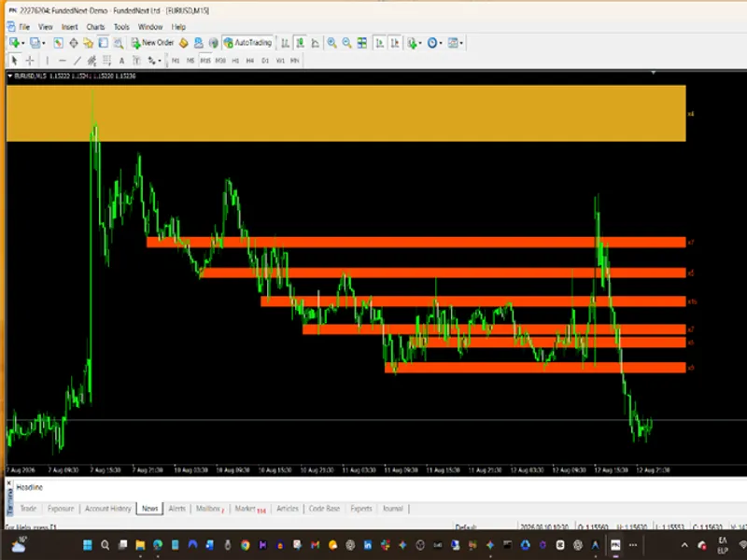Toggle Navigator panel visibility
Image resolution: width=747 pixels, height=560 pixels.
(88, 43)
